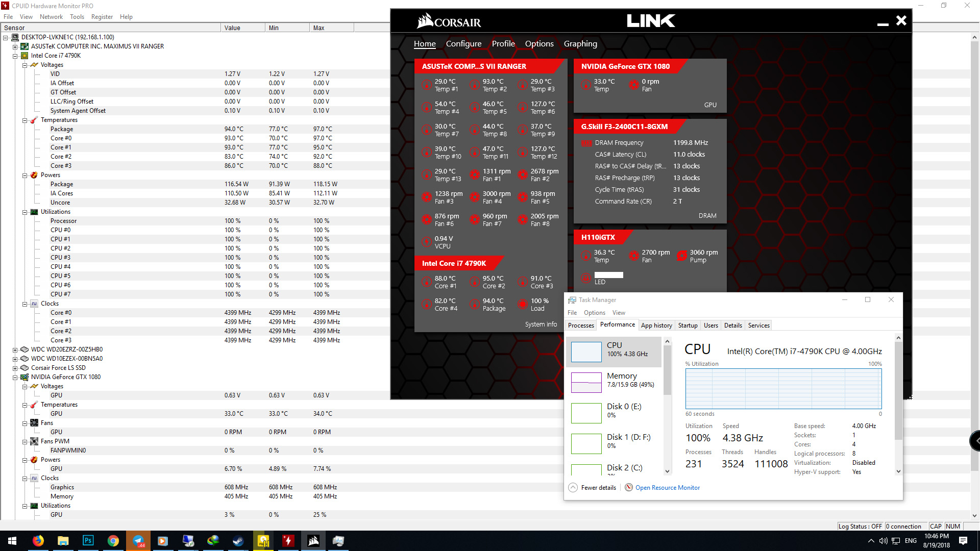Viewport: 980px width, 551px height.
Task: Open the Profile tab in Corsair Link
Action: pos(503,44)
